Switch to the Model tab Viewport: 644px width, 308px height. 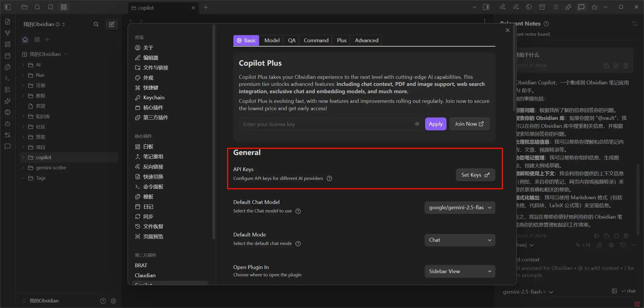(272, 40)
